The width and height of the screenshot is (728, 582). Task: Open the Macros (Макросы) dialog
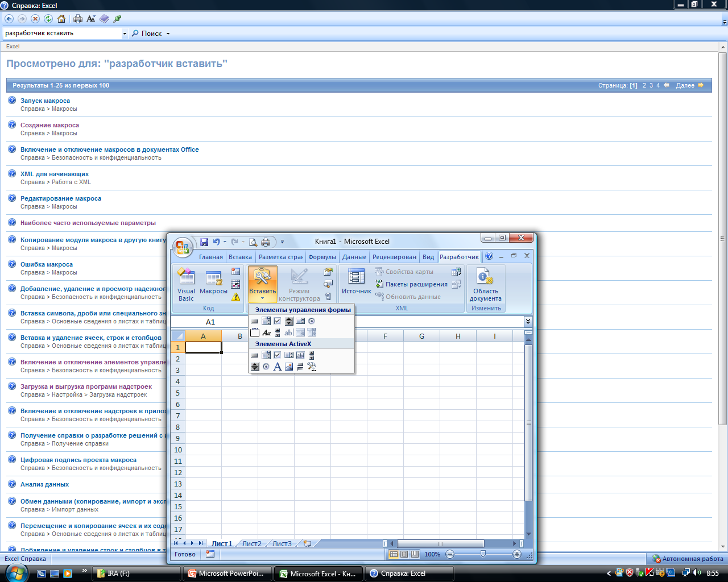[213, 283]
